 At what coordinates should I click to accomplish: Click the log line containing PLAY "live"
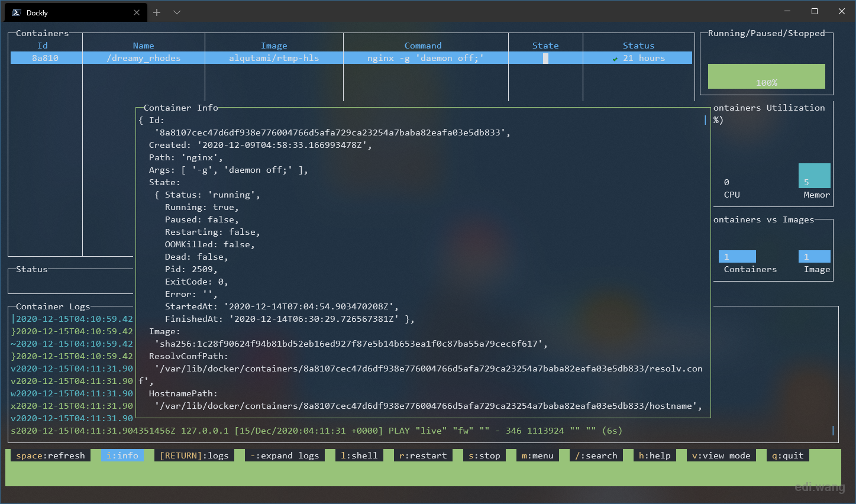click(x=316, y=431)
